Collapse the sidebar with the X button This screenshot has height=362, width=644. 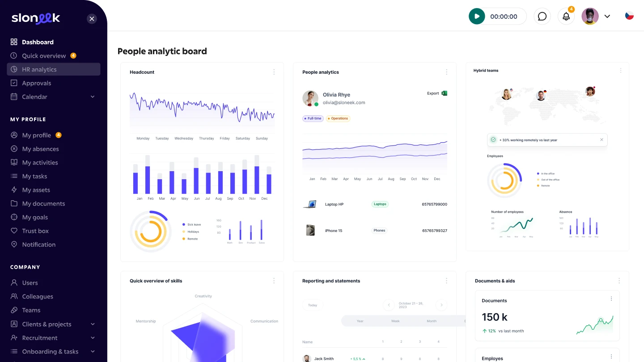click(x=92, y=19)
